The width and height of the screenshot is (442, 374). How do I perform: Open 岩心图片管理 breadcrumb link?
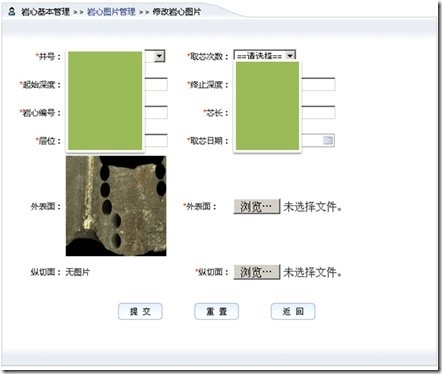coord(111,12)
